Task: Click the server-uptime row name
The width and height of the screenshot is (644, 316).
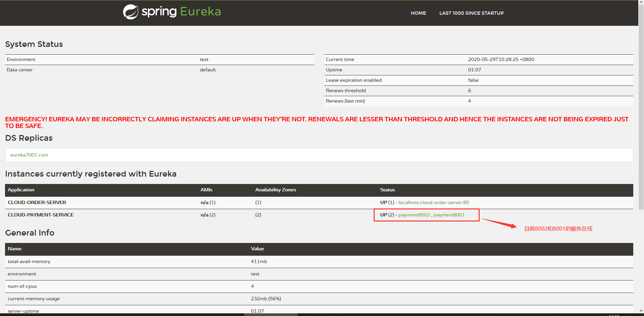Action: click(x=23, y=311)
